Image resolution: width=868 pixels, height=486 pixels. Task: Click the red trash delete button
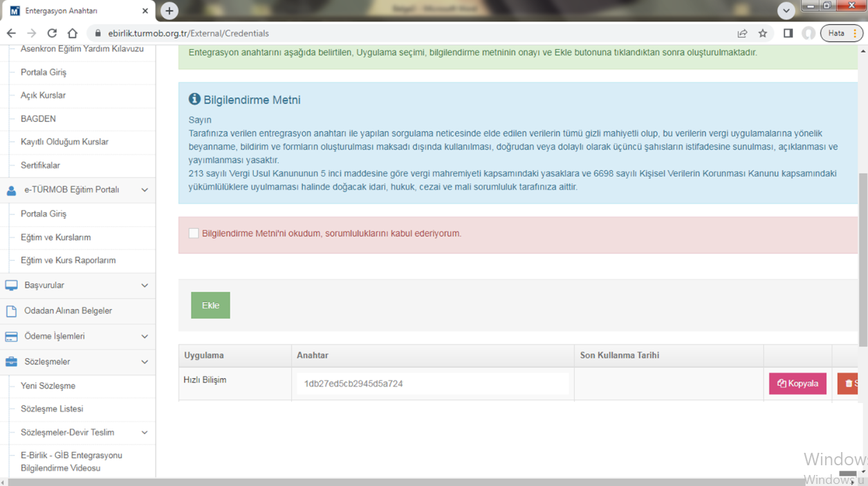(848, 384)
